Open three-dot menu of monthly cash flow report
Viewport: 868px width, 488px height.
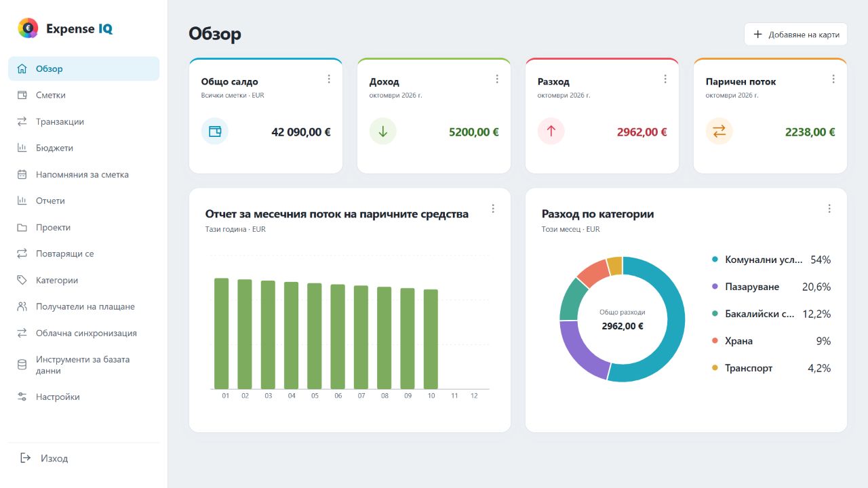(x=493, y=209)
